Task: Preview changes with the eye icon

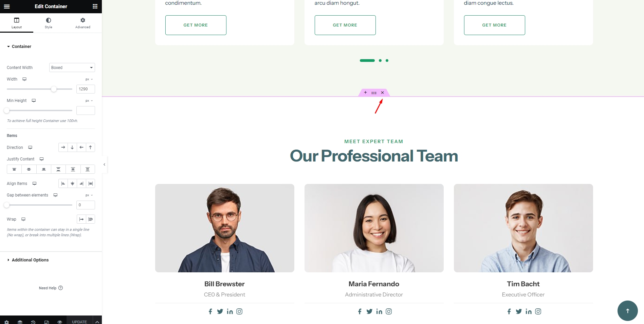Action: point(60,322)
